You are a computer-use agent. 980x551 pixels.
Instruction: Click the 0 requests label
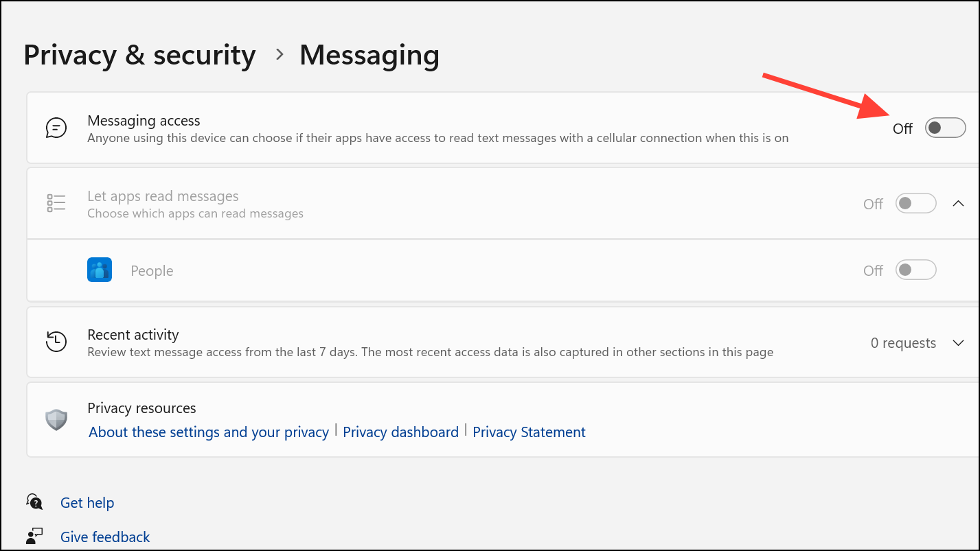point(903,343)
